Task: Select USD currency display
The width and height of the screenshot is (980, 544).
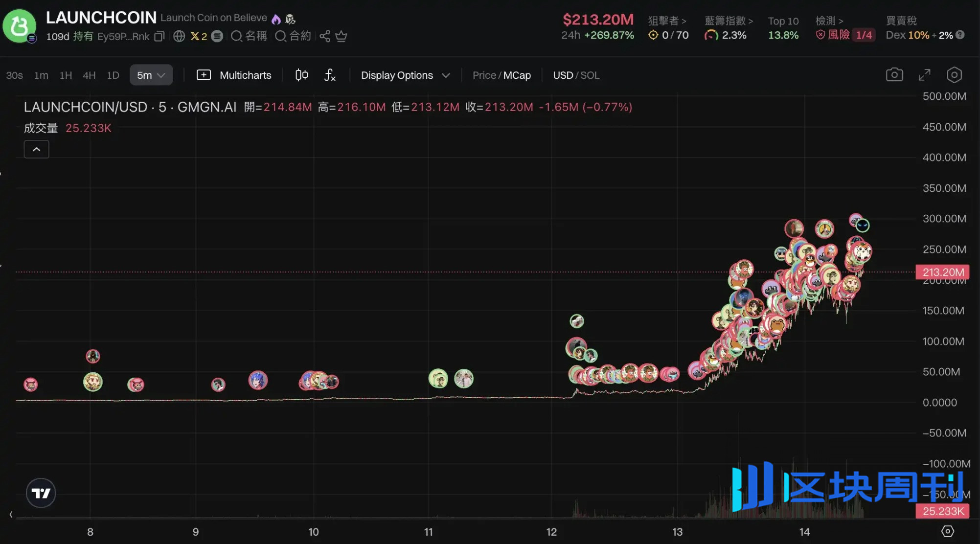Action: (x=563, y=75)
